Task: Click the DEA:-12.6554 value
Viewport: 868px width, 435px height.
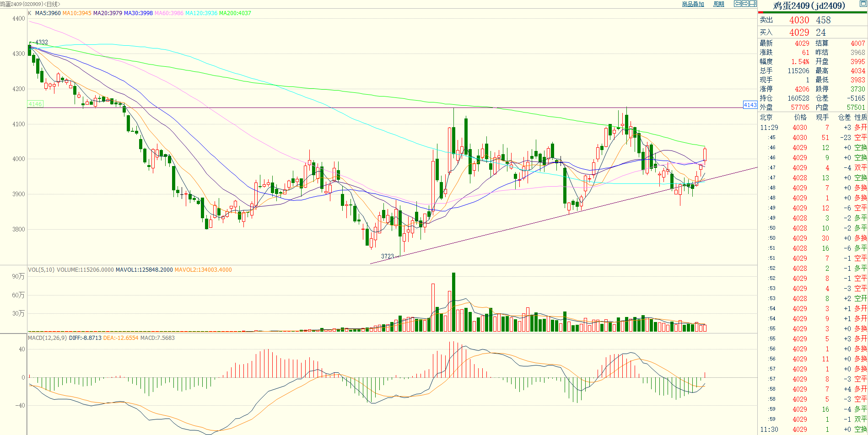Action: [121, 338]
